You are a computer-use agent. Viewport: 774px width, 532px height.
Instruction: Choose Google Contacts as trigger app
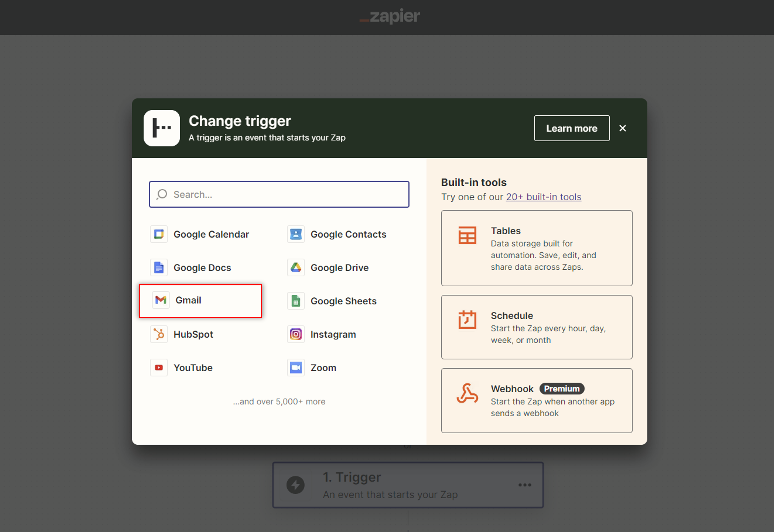(x=348, y=234)
